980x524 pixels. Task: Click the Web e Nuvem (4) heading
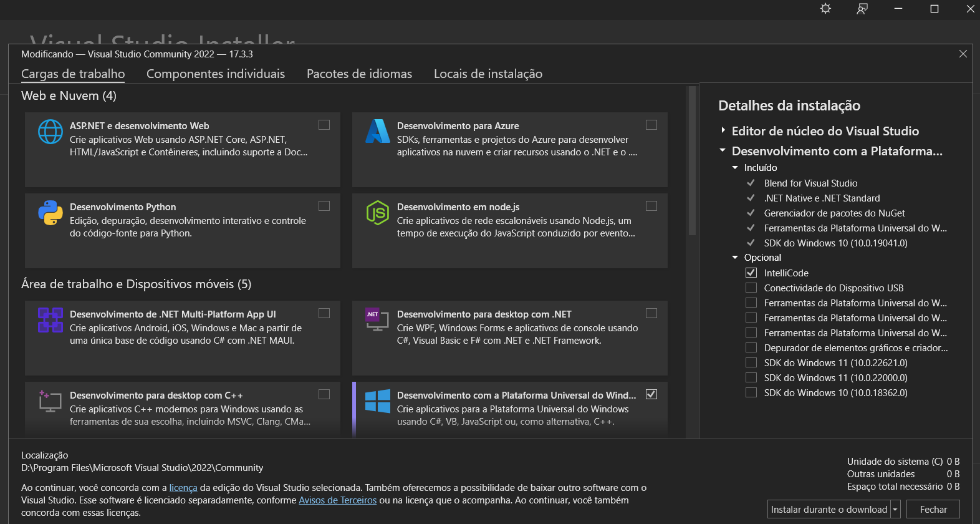point(69,95)
